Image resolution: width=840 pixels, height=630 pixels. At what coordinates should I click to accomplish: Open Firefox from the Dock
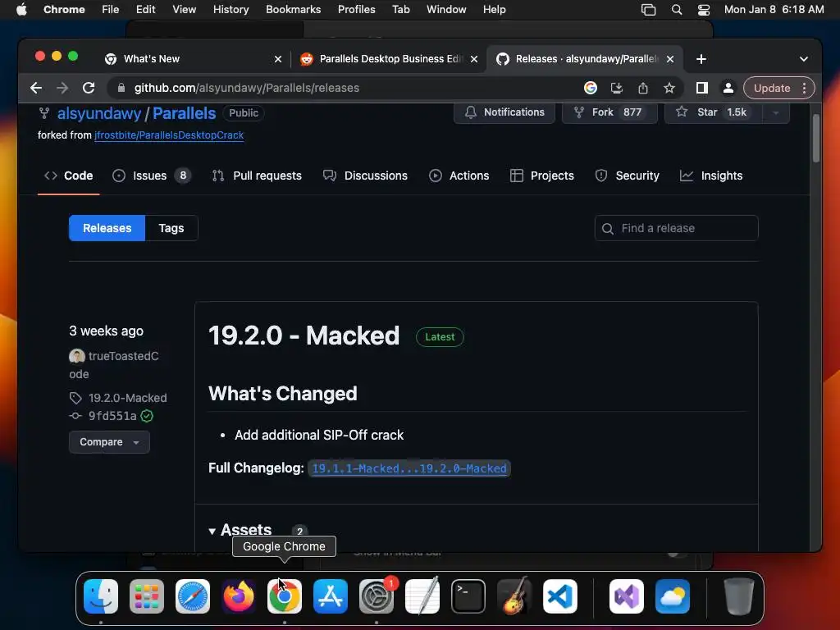click(239, 596)
